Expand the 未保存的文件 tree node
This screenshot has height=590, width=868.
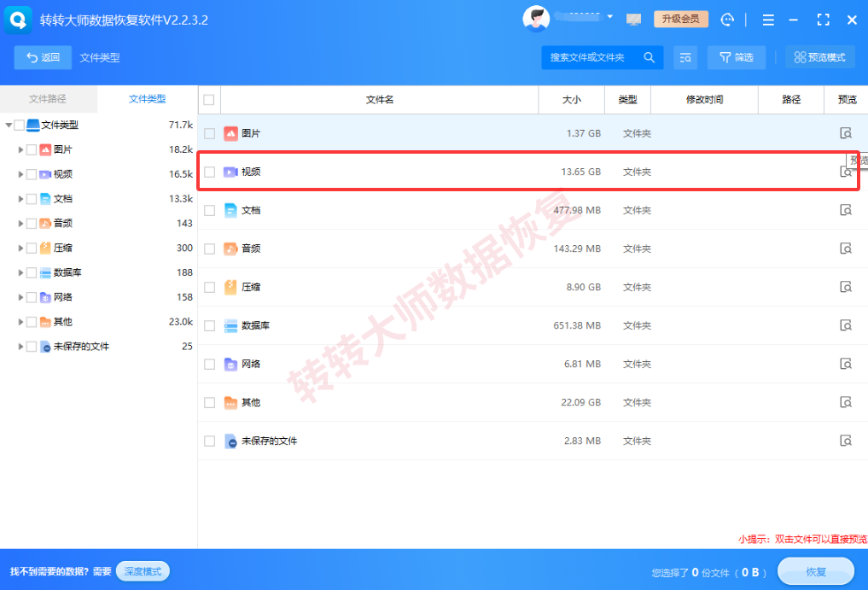coord(20,347)
